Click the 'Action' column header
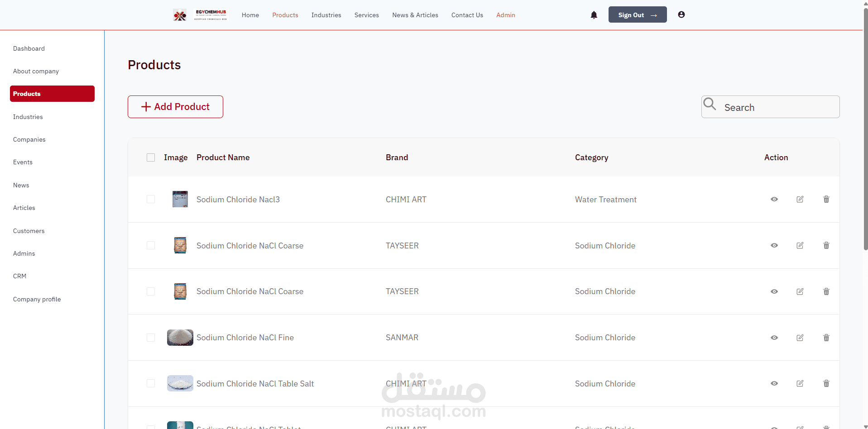868x429 pixels. click(776, 157)
